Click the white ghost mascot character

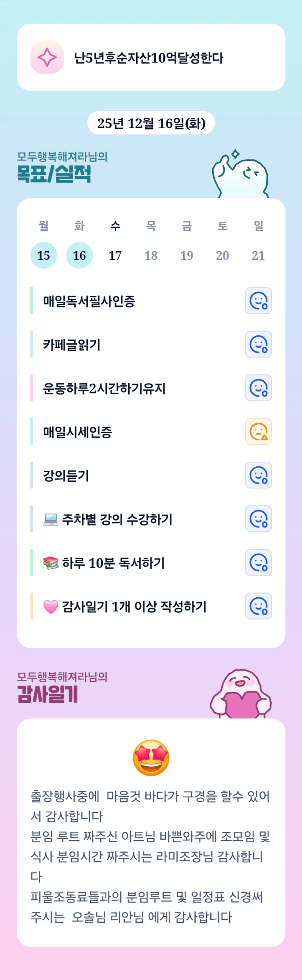[x=241, y=176]
